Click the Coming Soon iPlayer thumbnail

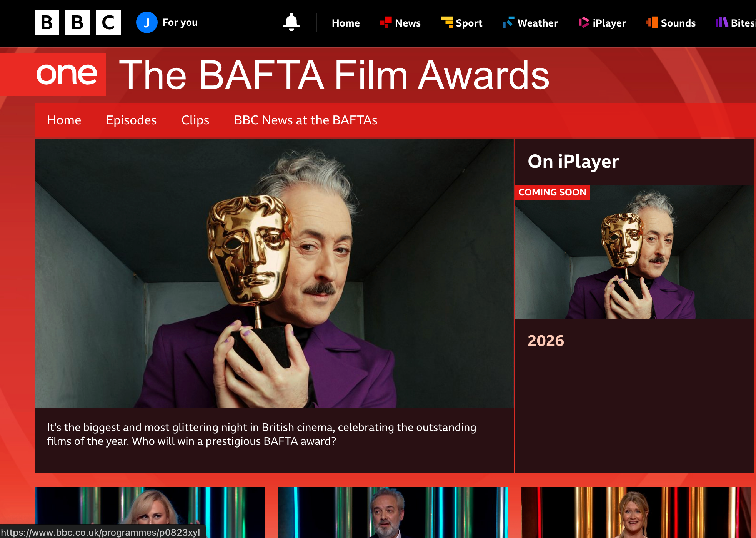[634, 252]
